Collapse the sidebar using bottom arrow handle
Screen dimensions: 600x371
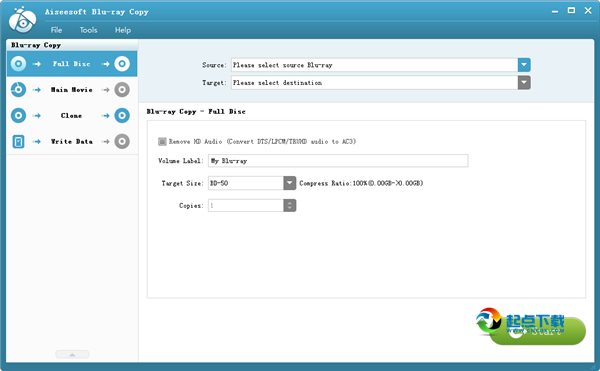click(72, 354)
